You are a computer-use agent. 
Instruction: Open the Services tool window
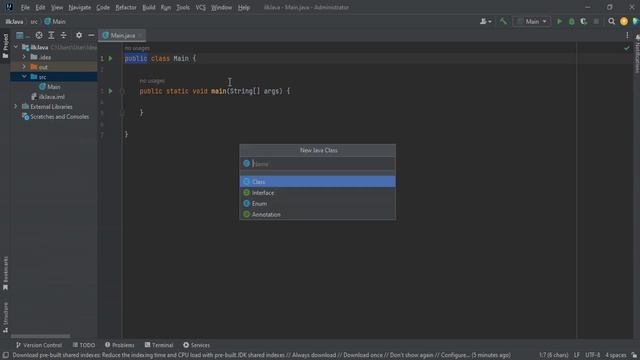(x=196, y=345)
